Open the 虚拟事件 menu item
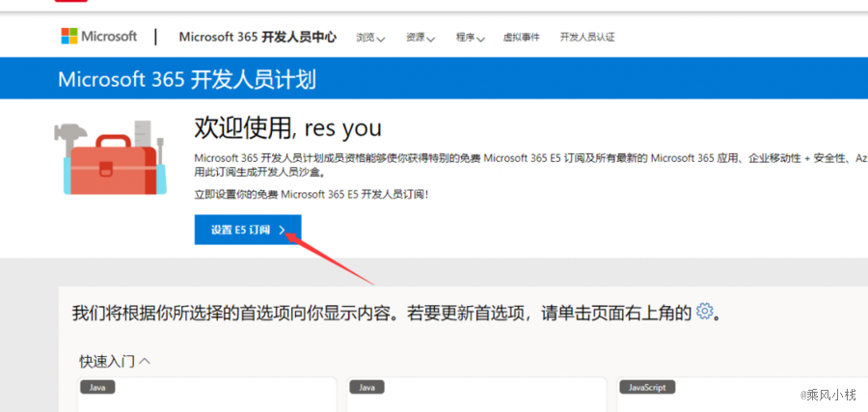 tap(521, 38)
